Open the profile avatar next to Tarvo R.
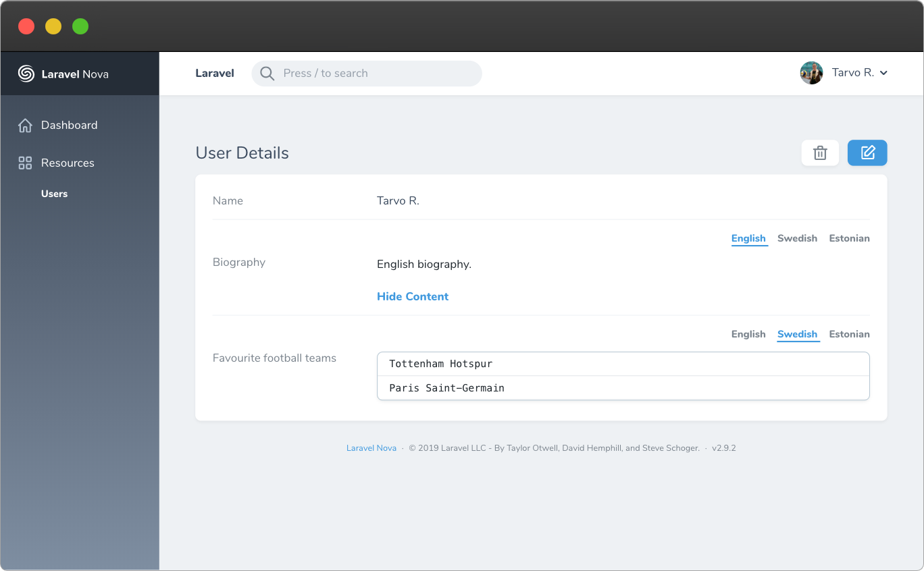924x571 pixels. click(x=811, y=72)
